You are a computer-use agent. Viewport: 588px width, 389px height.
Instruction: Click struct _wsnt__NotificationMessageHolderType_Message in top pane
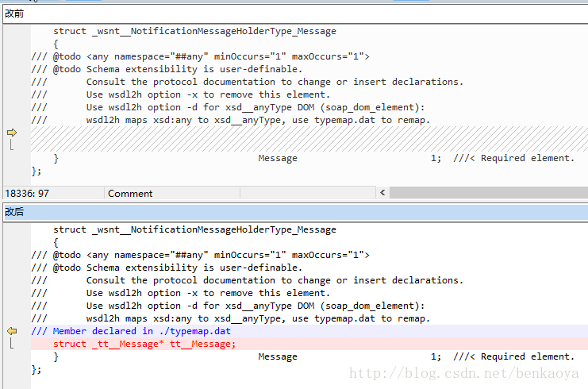point(194,31)
